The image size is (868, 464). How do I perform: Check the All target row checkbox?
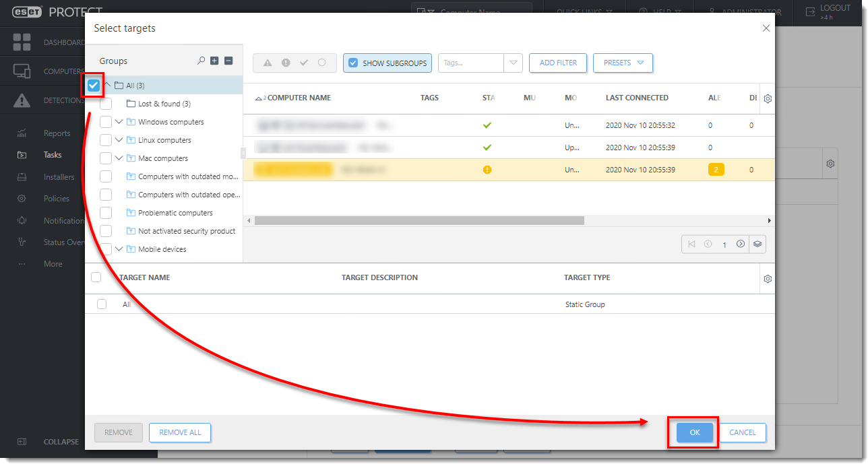pyautogui.click(x=102, y=304)
